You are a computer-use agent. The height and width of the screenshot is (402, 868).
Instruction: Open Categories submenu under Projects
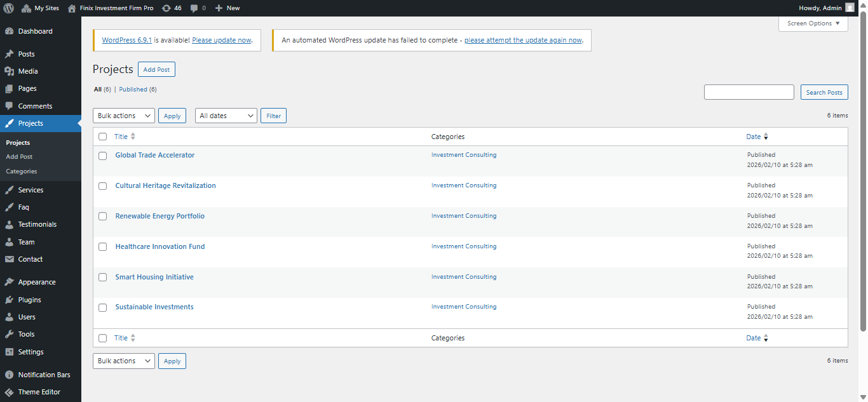pos(22,171)
